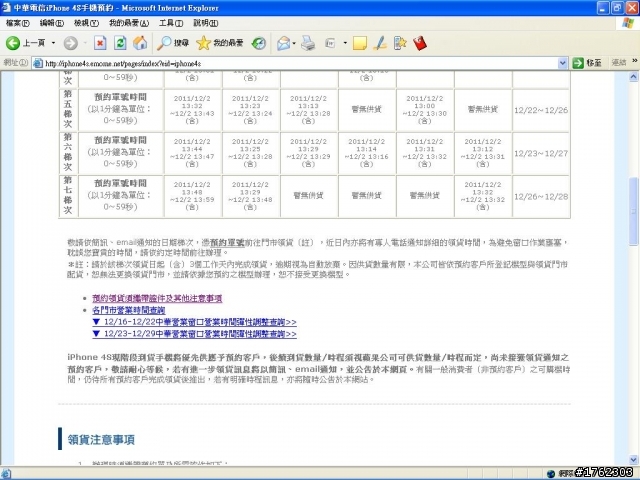Click the red book toolbar icon

pyautogui.click(x=420, y=43)
